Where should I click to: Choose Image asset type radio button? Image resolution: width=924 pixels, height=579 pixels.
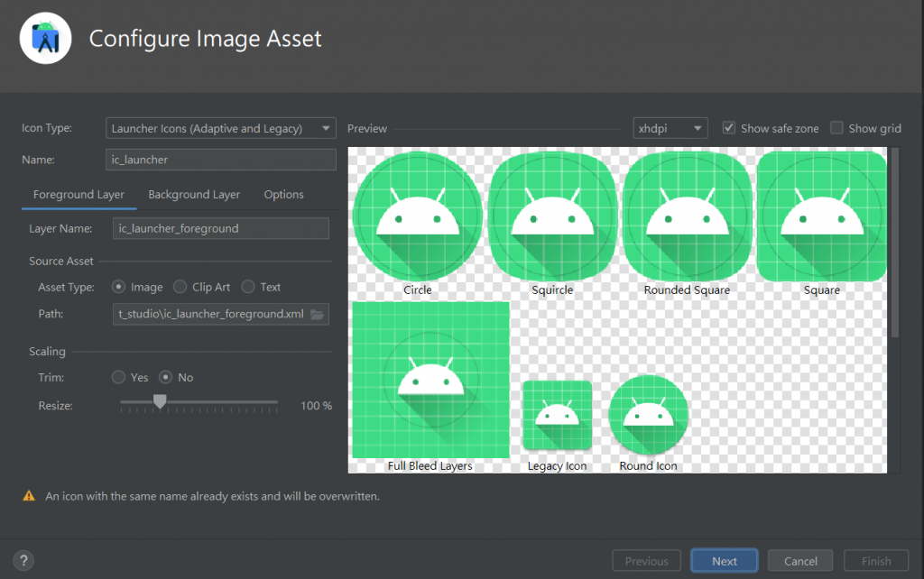click(118, 287)
